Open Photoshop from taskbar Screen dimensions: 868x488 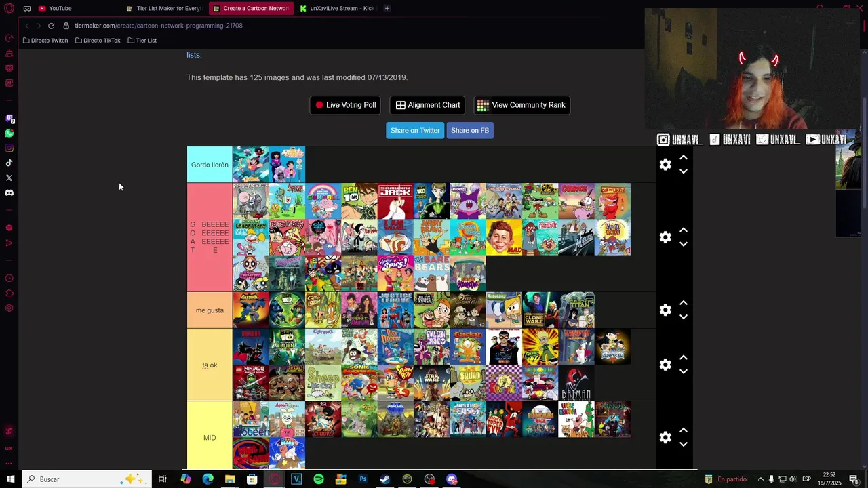(363, 479)
